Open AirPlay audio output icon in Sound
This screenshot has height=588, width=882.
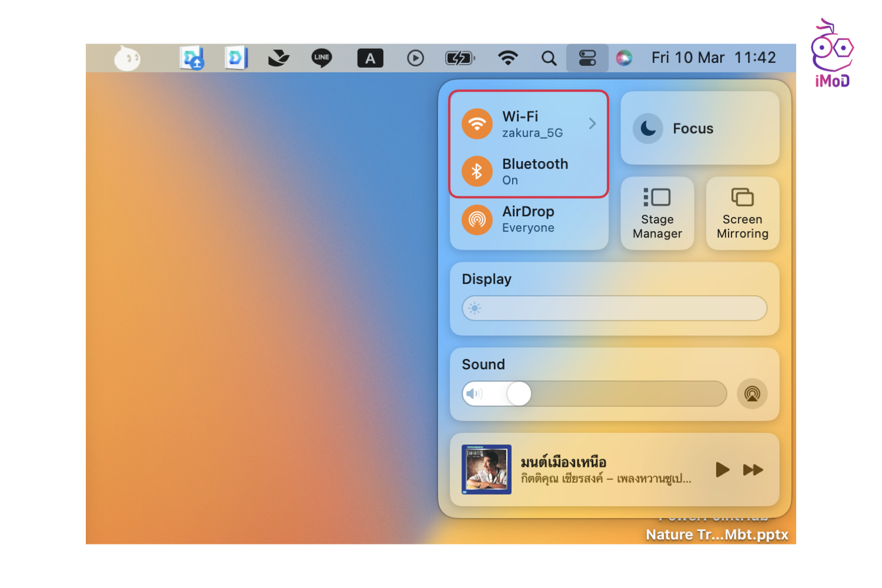click(752, 393)
